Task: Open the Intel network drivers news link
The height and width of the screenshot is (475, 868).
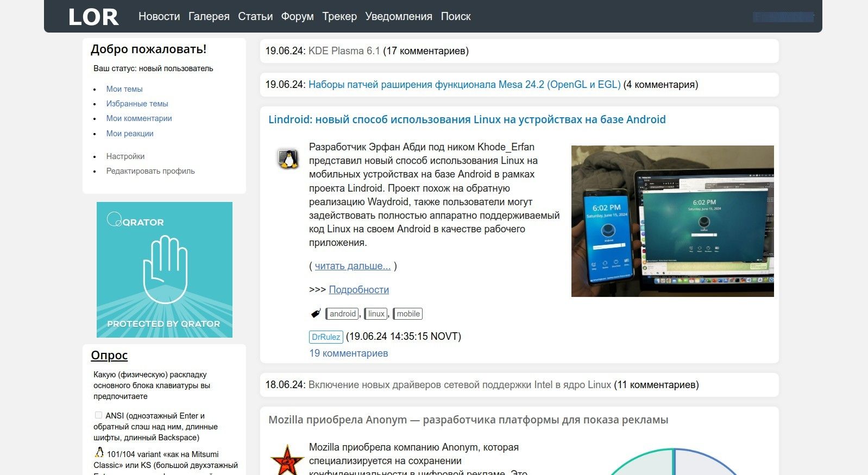Action: [460, 385]
